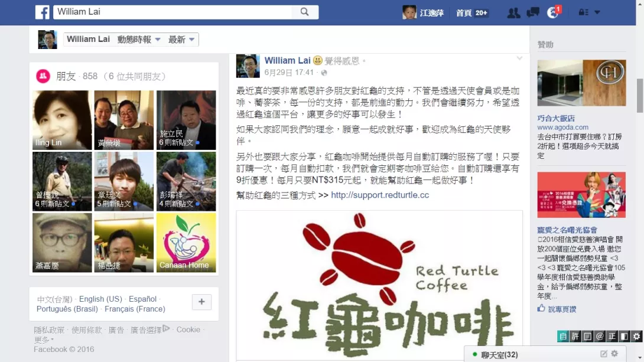
Task: Expand the 動態時報 dropdown
Action: pyautogui.click(x=138, y=40)
